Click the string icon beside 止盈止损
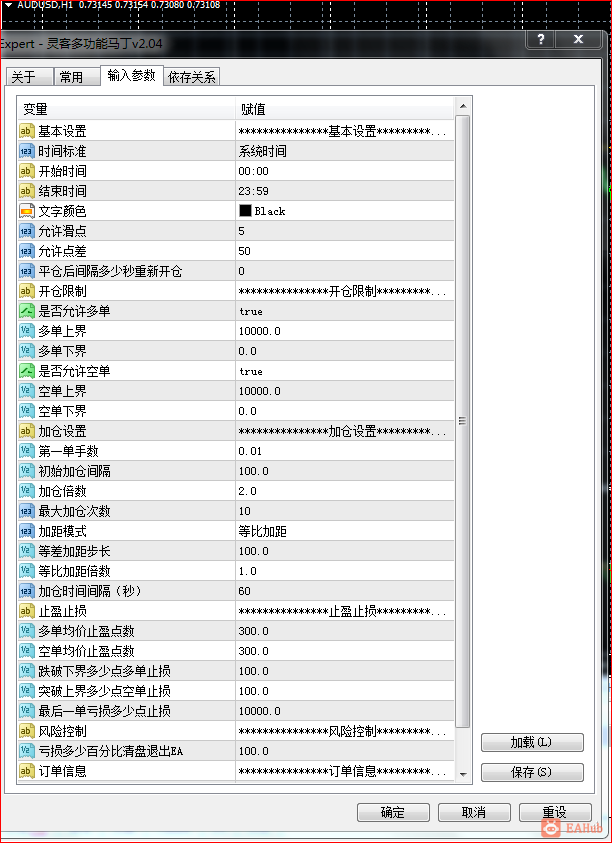This screenshot has width=612, height=843. (26, 611)
